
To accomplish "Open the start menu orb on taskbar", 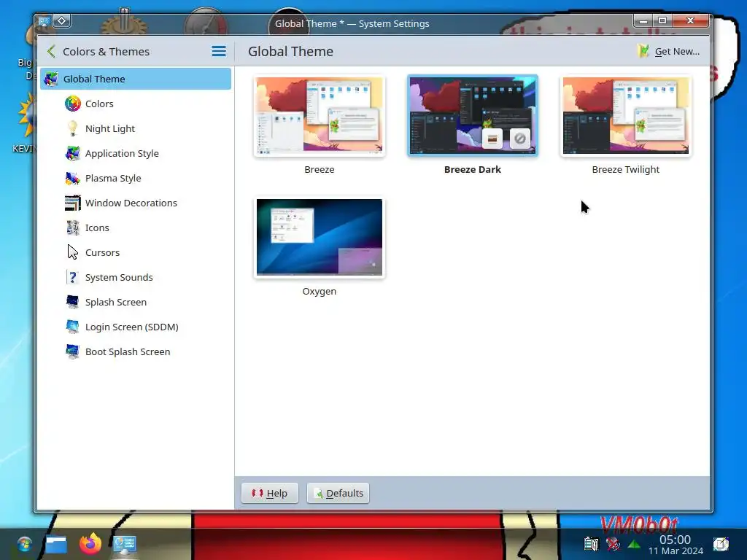I will 24,544.
